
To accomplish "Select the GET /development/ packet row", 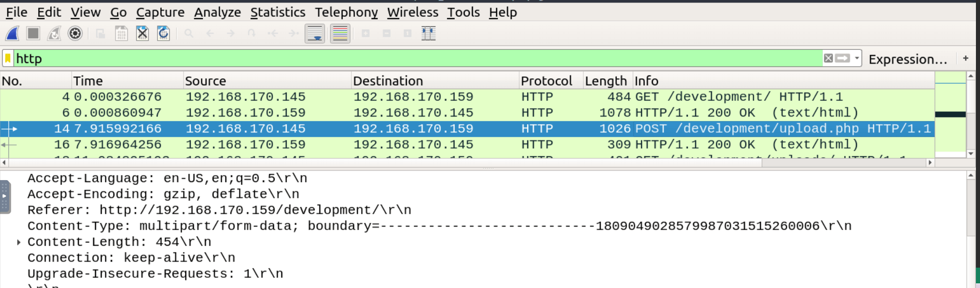I will [458, 97].
